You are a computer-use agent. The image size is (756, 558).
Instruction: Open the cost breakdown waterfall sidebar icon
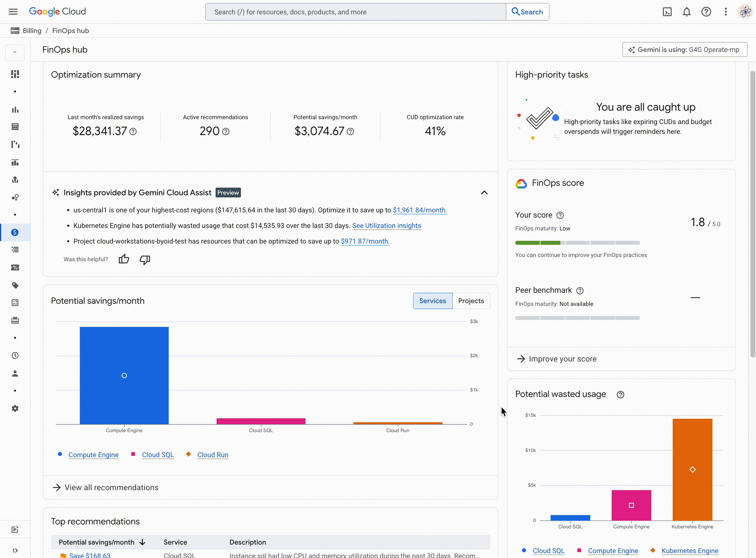(x=15, y=145)
